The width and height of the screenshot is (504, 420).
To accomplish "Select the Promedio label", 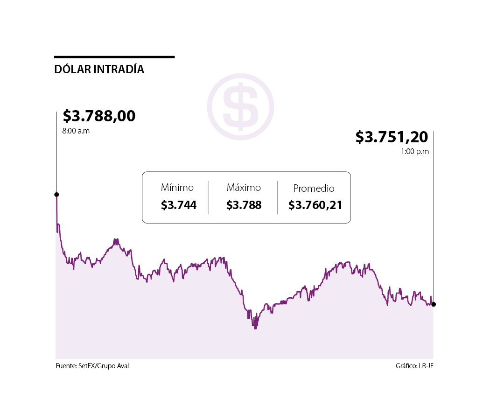I will (x=314, y=189).
